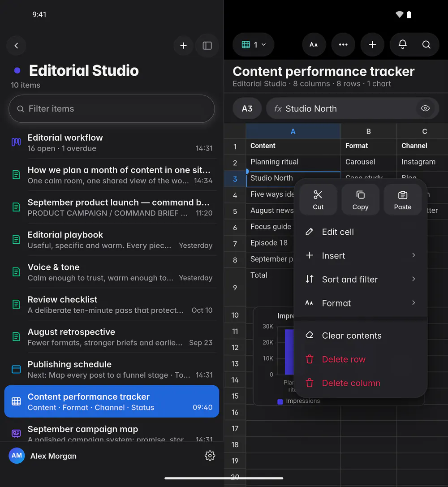Image resolution: width=448 pixels, height=487 pixels.
Task: Open search magnifier in tracker toolbar
Action: click(x=426, y=45)
